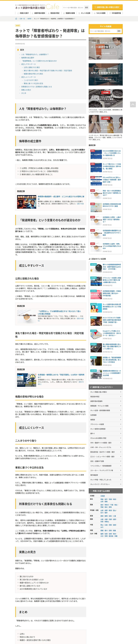
Task: Click the サイト内検索 sidebar search field
Action: tap(103, 31)
